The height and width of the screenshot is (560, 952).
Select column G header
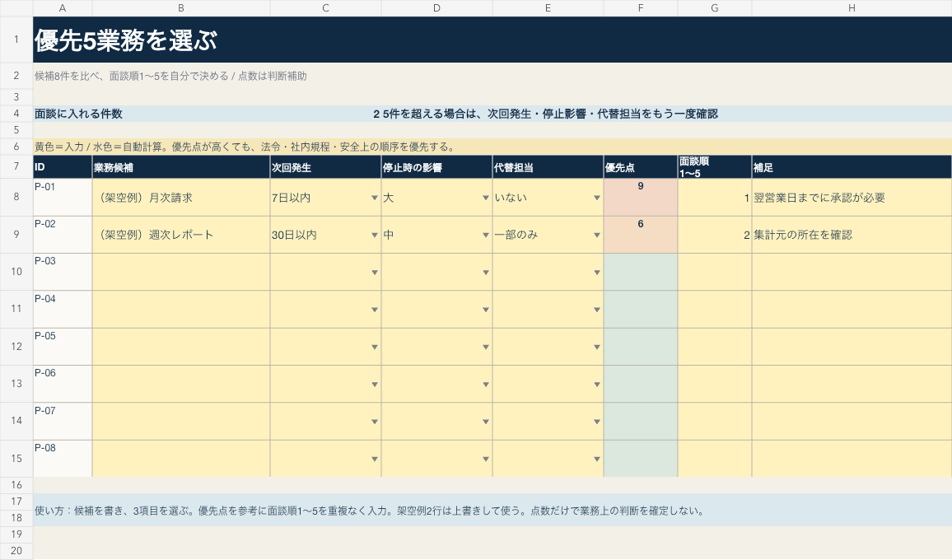pyautogui.click(x=715, y=8)
